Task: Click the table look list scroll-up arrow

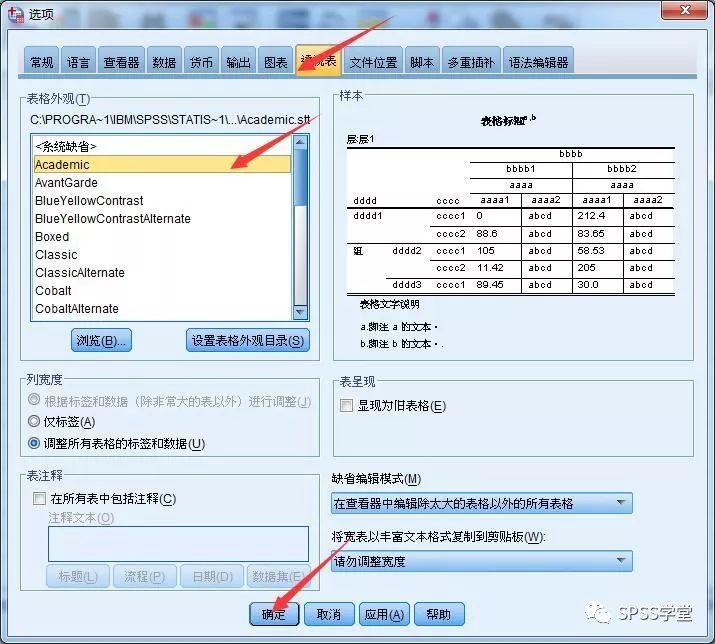Action: coord(300,142)
